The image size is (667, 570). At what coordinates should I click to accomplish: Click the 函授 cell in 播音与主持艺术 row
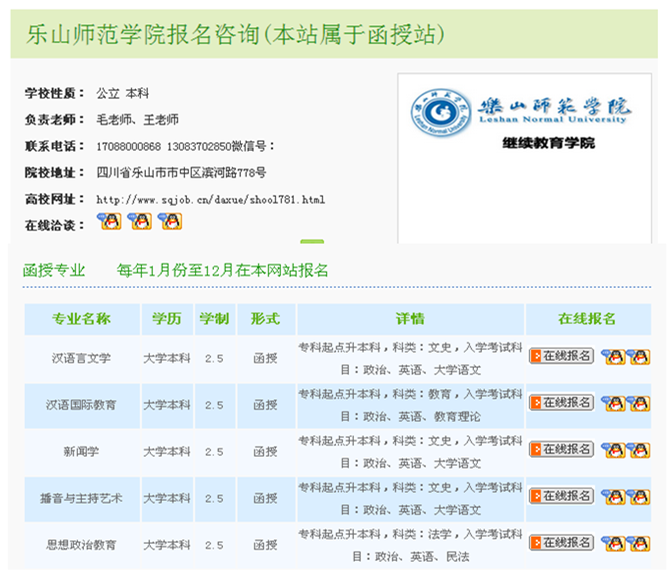265,499
